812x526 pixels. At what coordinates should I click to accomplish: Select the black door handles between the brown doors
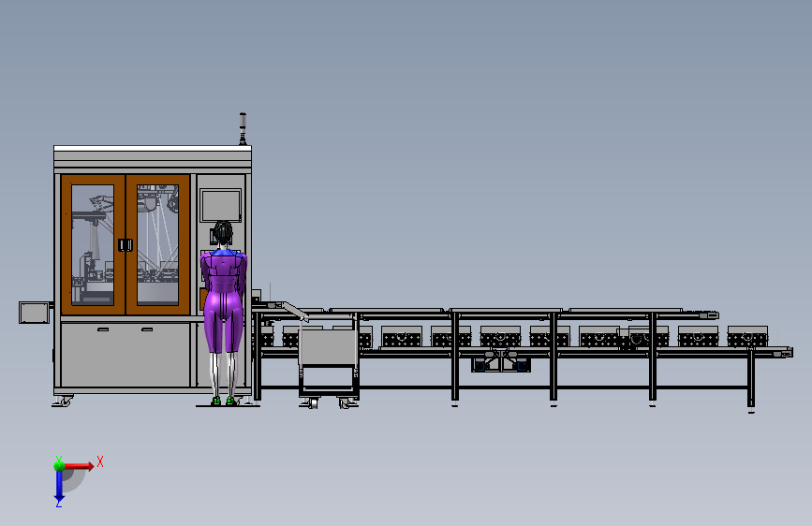pyautogui.click(x=125, y=245)
